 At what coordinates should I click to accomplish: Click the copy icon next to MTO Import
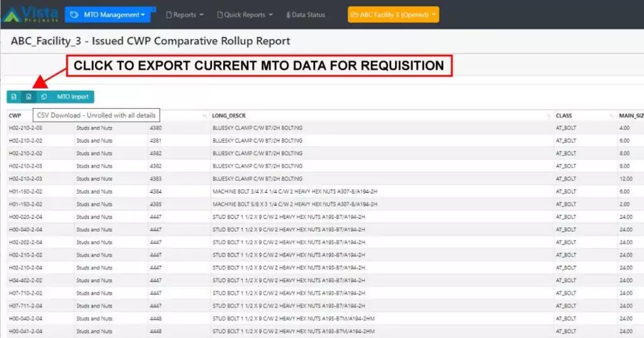coord(44,97)
